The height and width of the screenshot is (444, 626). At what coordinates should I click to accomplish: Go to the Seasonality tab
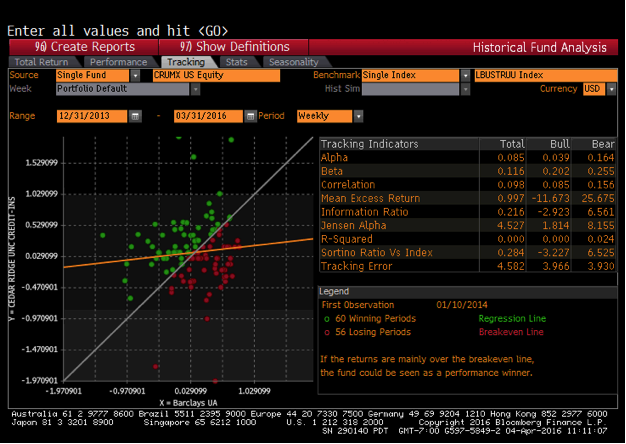(293, 62)
